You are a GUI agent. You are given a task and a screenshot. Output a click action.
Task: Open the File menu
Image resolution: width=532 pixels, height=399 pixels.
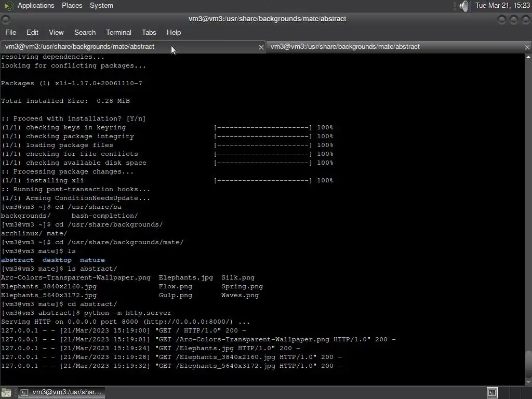point(10,32)
